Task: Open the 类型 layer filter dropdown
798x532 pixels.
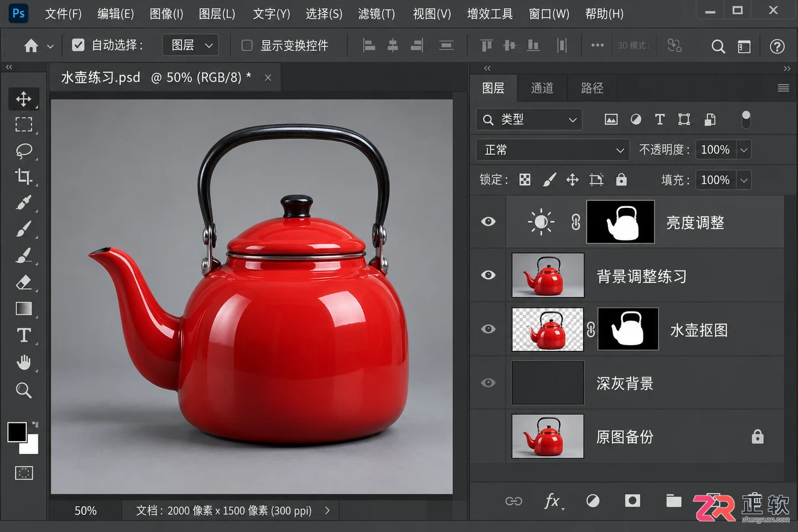Action: click(529, 120)
